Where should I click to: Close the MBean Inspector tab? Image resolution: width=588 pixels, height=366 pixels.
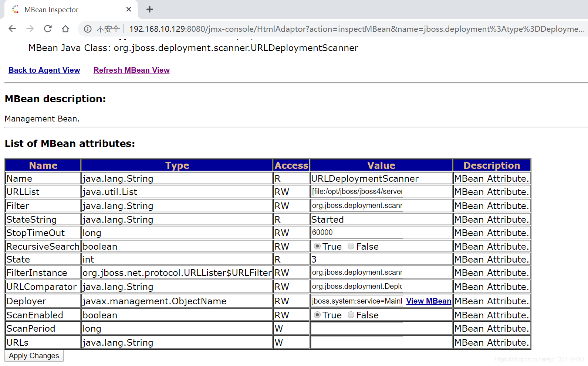click(x=129, y=10)
